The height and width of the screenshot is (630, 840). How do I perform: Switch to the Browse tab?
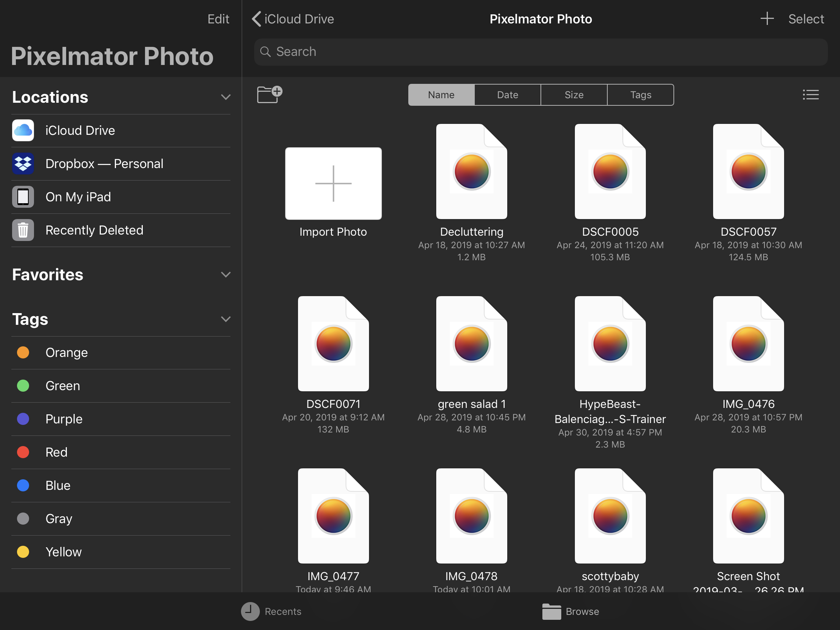[570, 611]
